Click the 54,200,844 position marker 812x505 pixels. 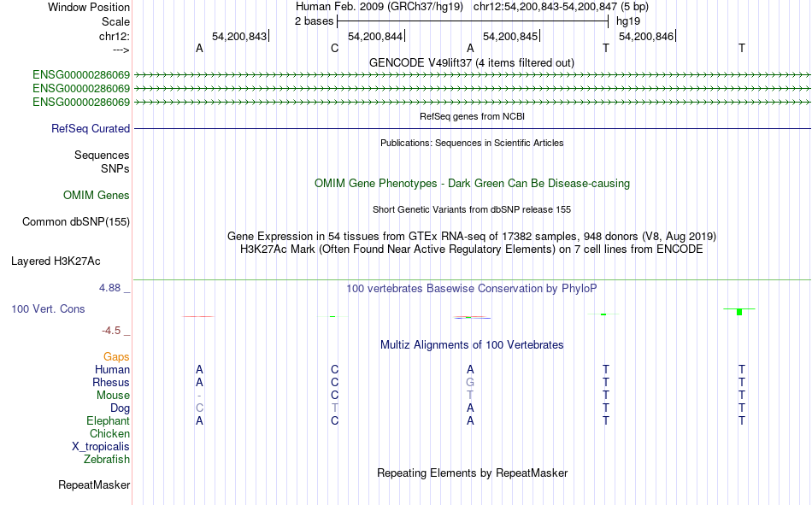coord(375,36)
